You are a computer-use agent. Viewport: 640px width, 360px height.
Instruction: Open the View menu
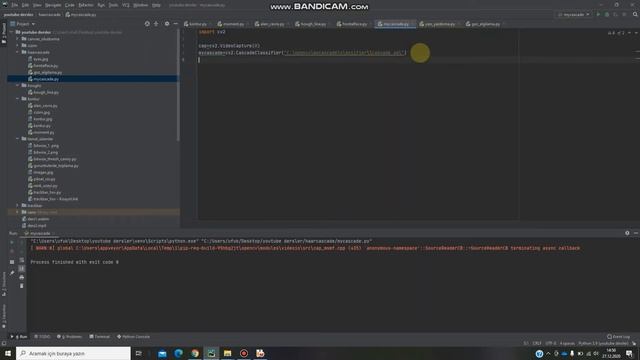(x=37, y=5)
